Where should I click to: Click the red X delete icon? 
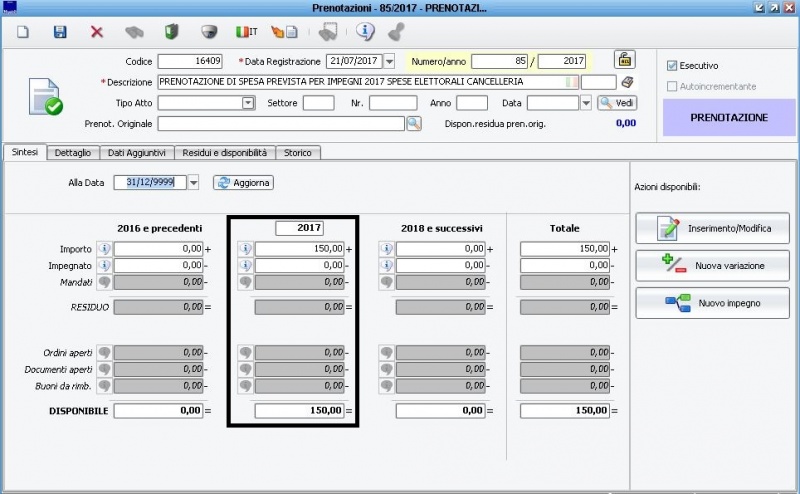pos(97,32)
